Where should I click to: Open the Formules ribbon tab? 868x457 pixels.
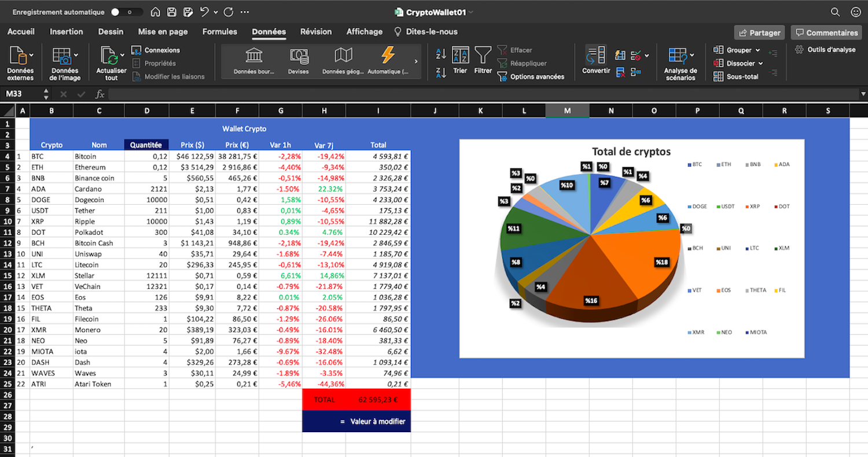(x=220, y=32)
